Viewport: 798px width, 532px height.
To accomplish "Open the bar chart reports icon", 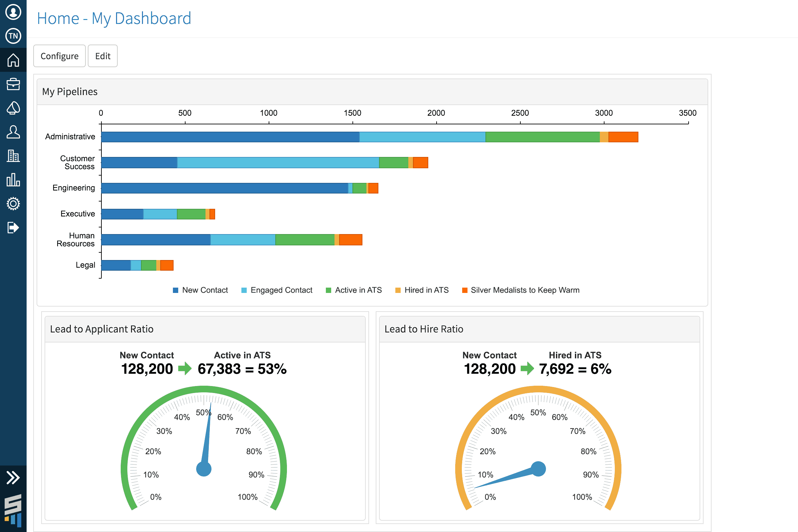I will [13, 180].
